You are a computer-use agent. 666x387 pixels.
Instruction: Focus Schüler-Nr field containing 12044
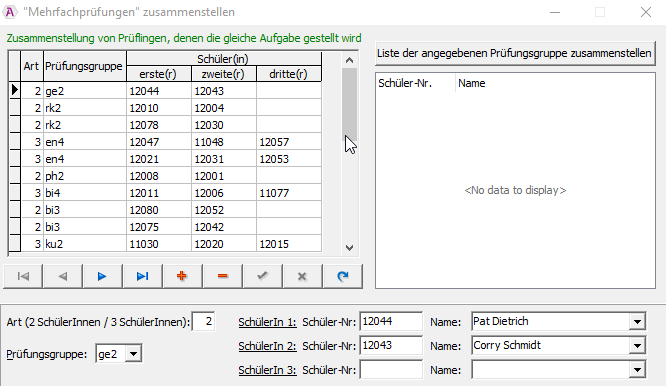coord(391,322)
